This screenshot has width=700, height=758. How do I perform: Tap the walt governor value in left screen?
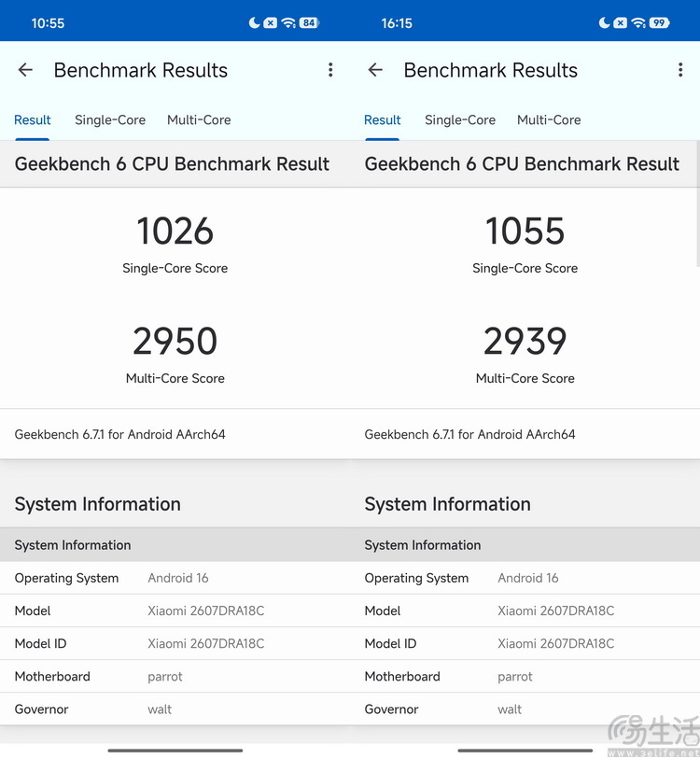pos(160,709)
